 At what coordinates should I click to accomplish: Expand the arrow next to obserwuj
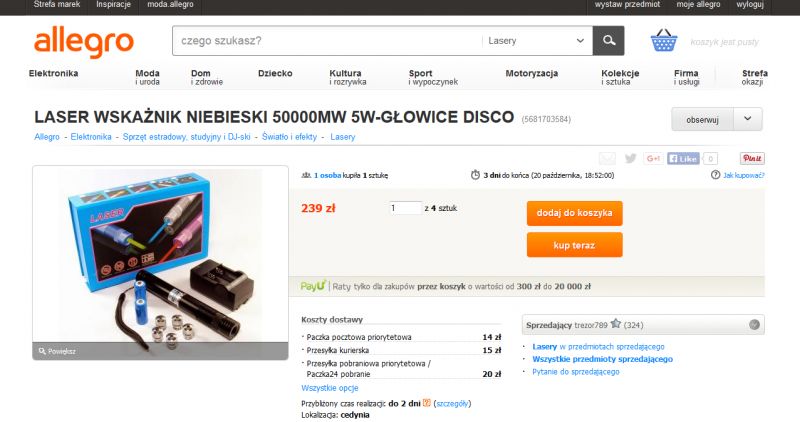[x=747, y=119]
